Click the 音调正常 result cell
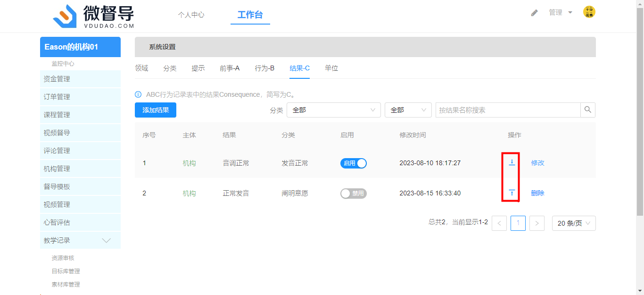 pyautogui.click(x=236, y=163)
